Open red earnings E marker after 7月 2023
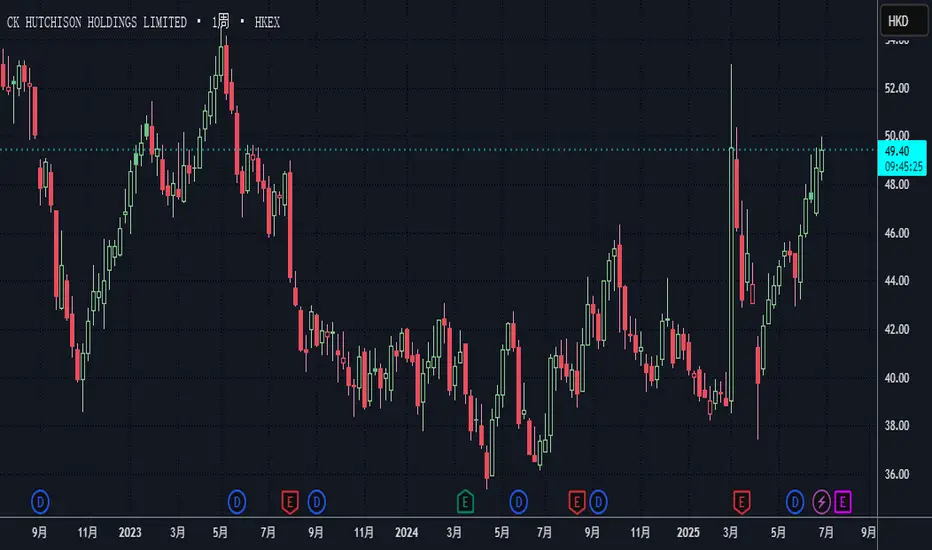 pos(289,502)
